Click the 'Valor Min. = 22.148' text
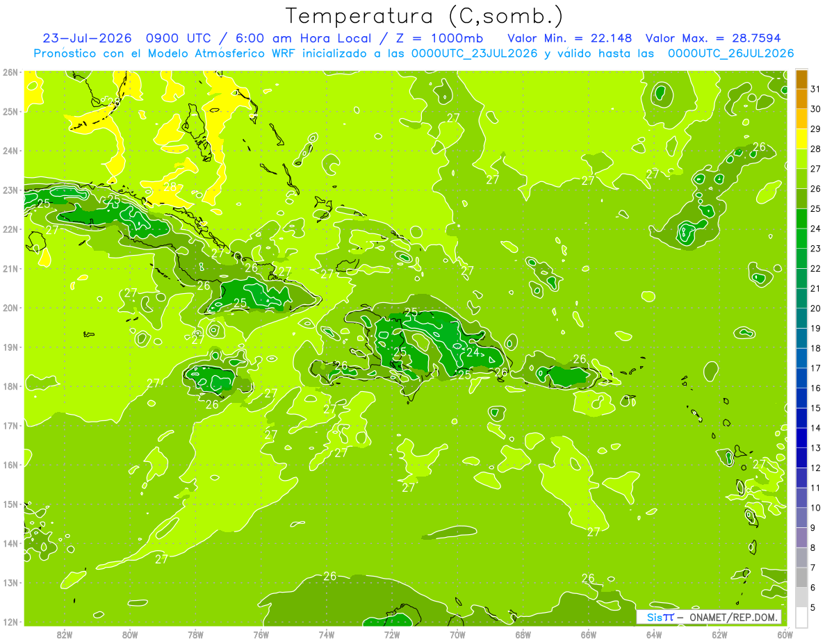Image resolution: width=834 pixels, height=644 pixels. coord(569,38)
